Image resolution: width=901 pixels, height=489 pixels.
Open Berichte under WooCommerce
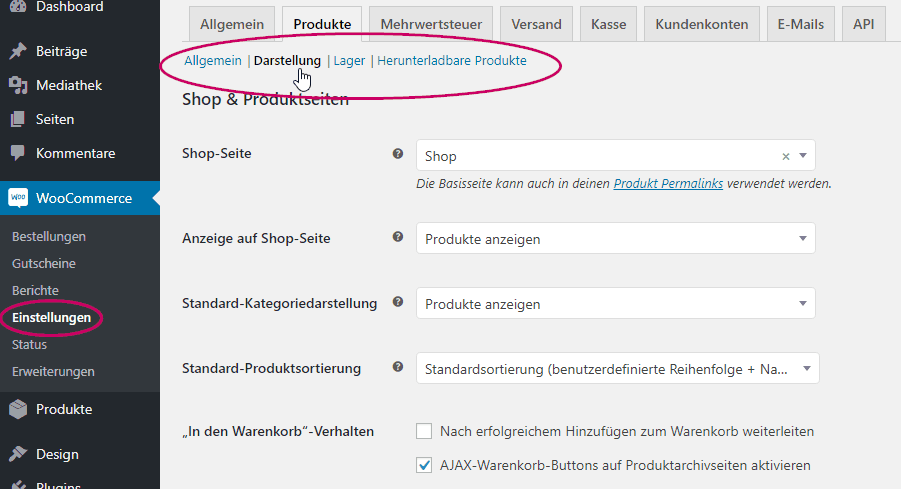[35, 290]
